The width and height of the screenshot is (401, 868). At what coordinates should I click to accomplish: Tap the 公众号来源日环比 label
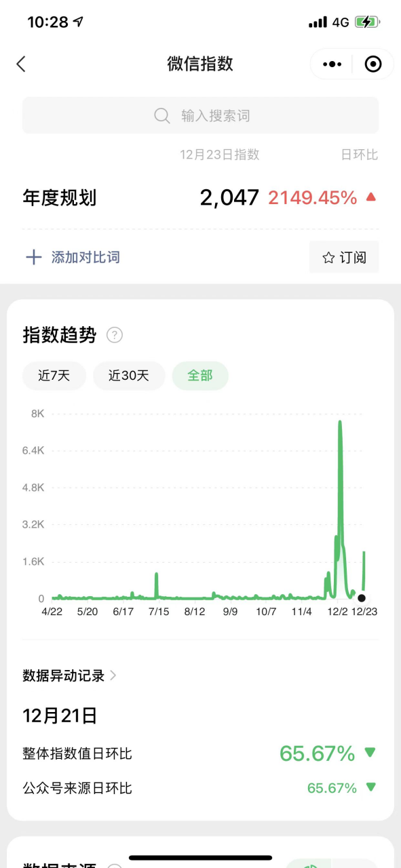pos(77,788)
